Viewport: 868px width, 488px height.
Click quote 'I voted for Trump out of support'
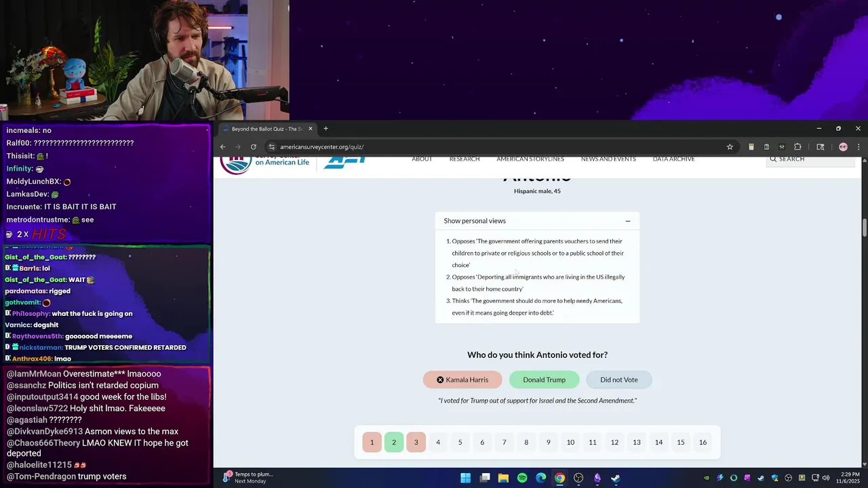click(x=537, y=401)
